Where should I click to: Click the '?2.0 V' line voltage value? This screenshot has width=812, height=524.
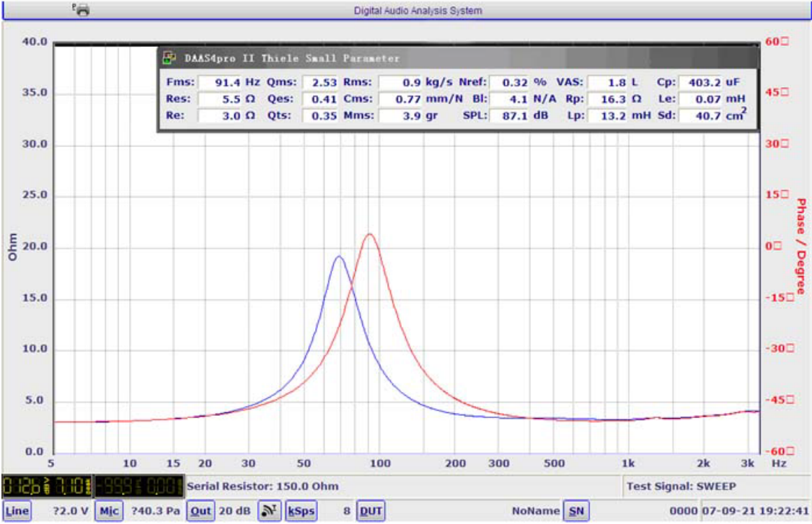[x=71, y=511]
